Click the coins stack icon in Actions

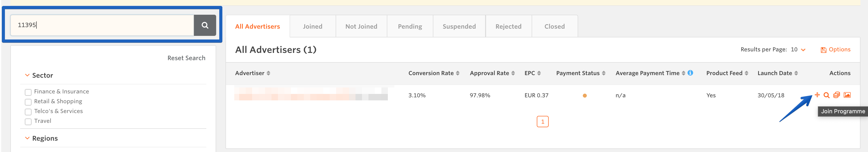click(836, 95)
